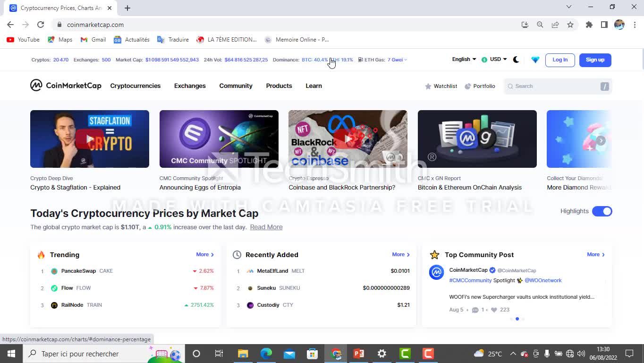Go back in Chrome
This screenshot has width=644, height=363.
pos(10,25)
